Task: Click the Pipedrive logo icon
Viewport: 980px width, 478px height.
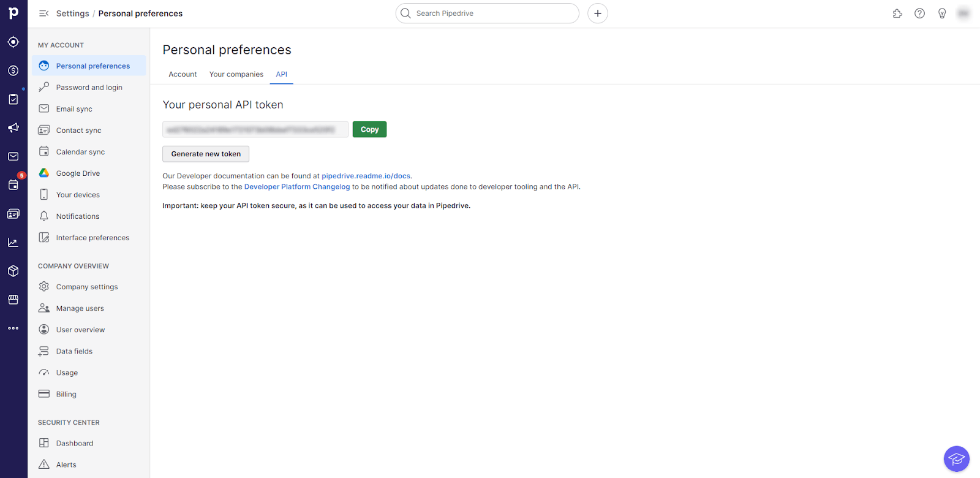Action: tap(13, 13)
